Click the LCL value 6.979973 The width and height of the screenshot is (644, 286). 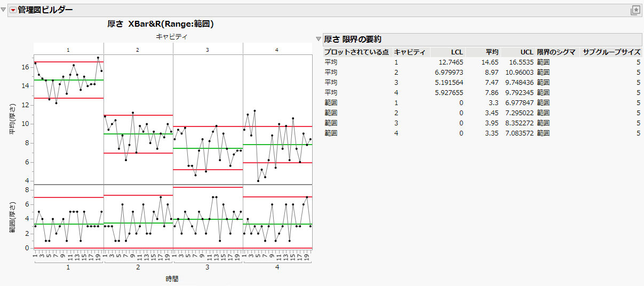pos(448,72)
